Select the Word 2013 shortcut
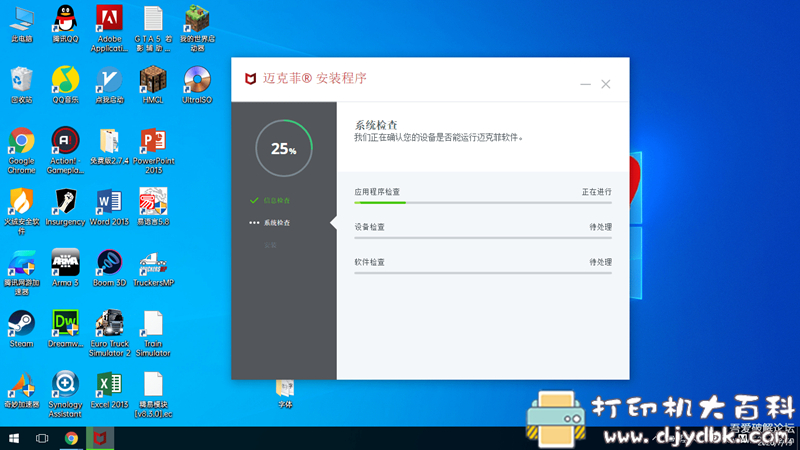 click(109, 207)
